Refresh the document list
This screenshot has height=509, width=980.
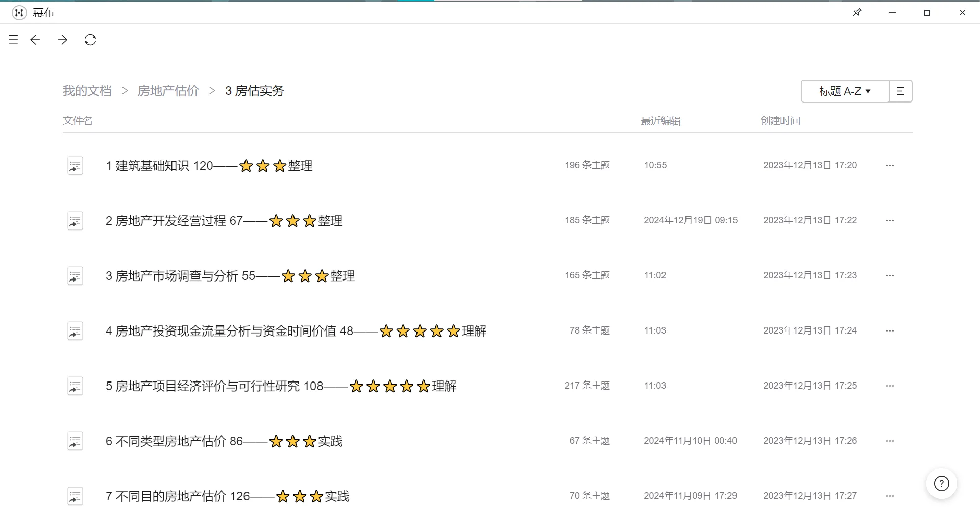pos(90,40)
